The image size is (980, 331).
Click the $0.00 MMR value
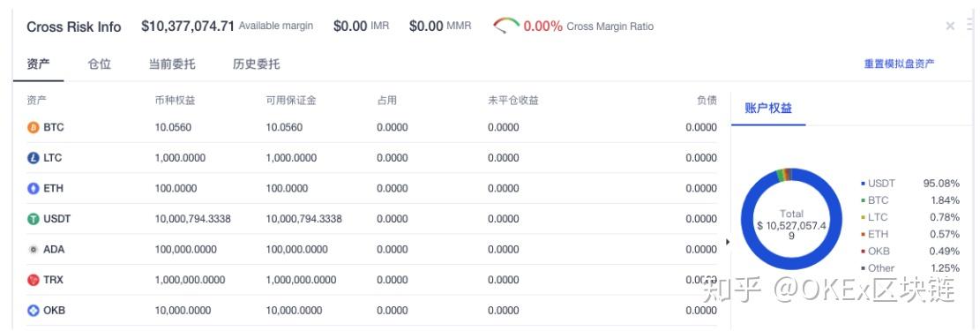click(x=426, y=26)
